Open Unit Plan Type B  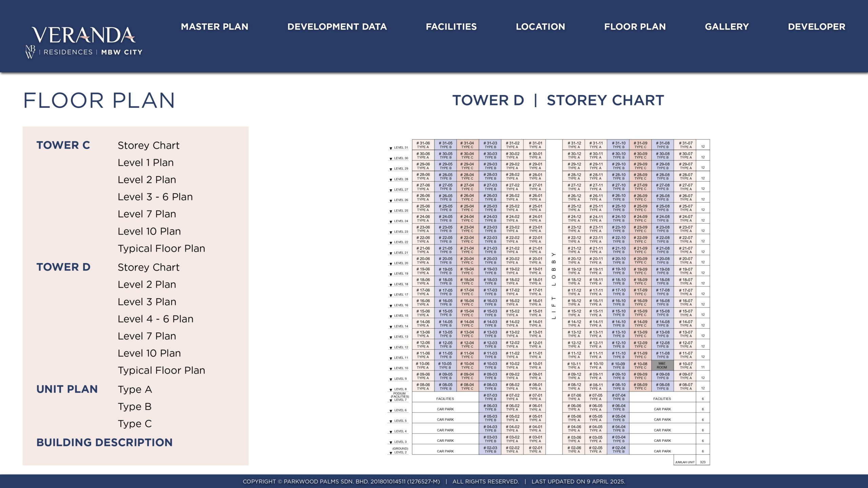tap(135, 407)
